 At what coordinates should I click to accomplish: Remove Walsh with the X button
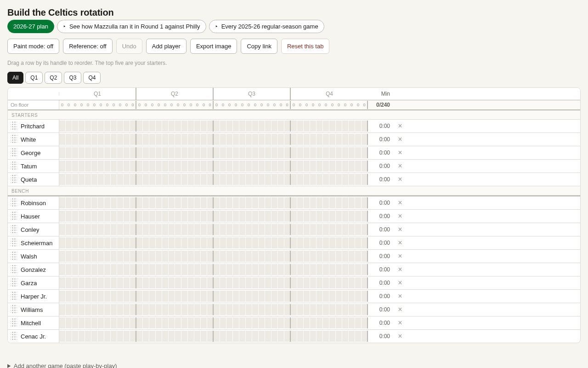click(x=400, y=256)
